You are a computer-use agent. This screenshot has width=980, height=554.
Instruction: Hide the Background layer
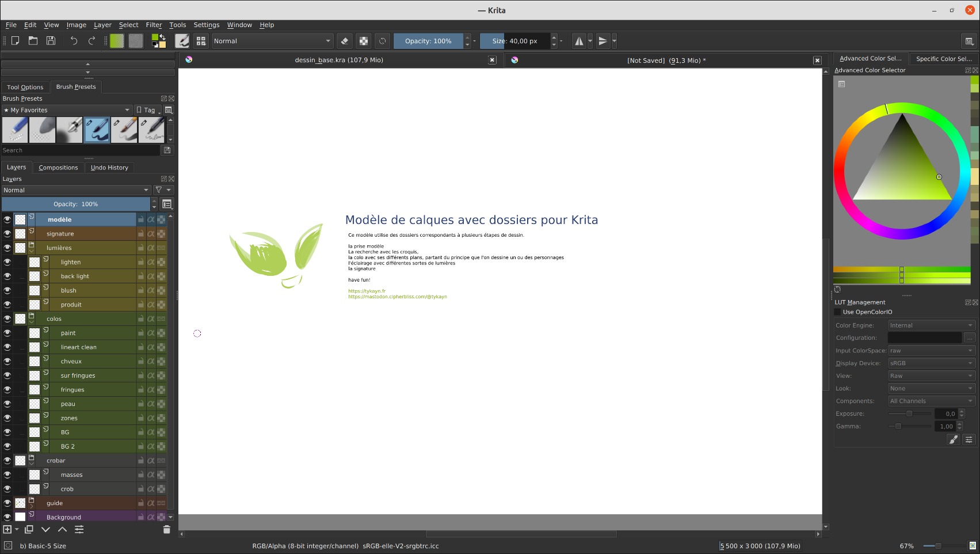point(7,517)
